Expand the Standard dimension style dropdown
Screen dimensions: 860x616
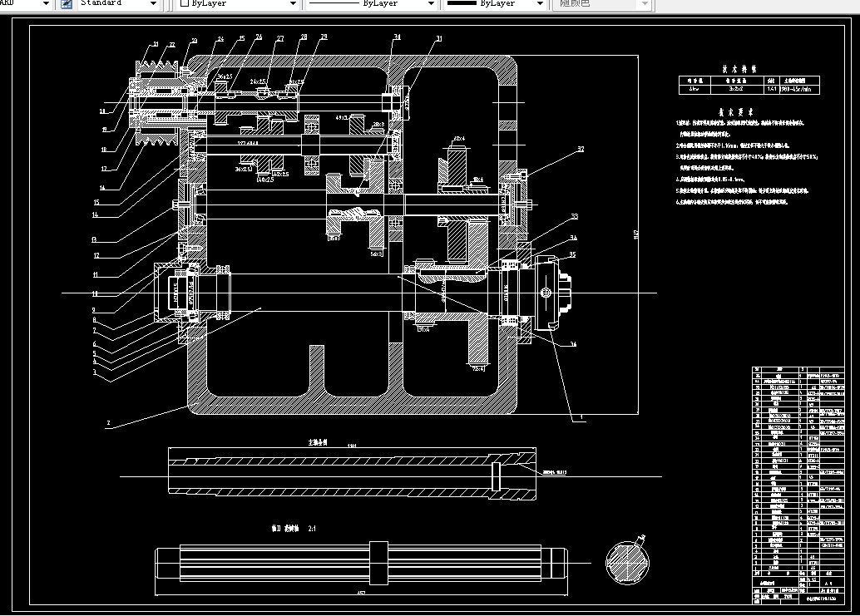(154, 4)
